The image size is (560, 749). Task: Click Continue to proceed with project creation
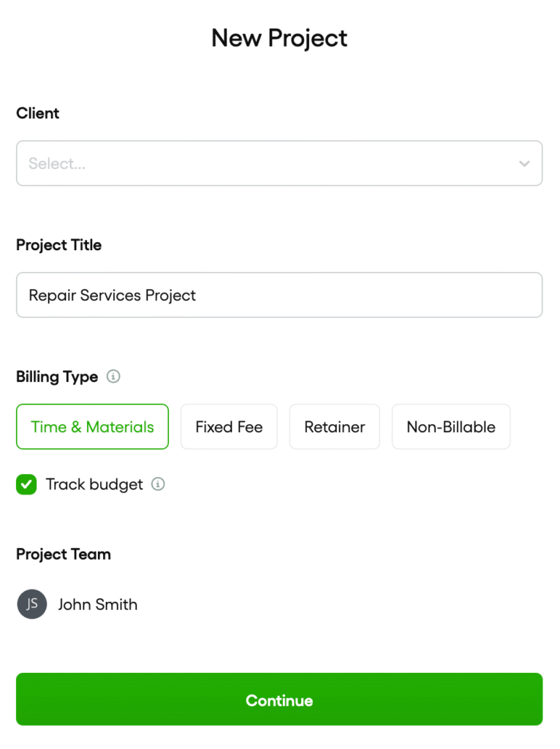(x=279, y=699)
